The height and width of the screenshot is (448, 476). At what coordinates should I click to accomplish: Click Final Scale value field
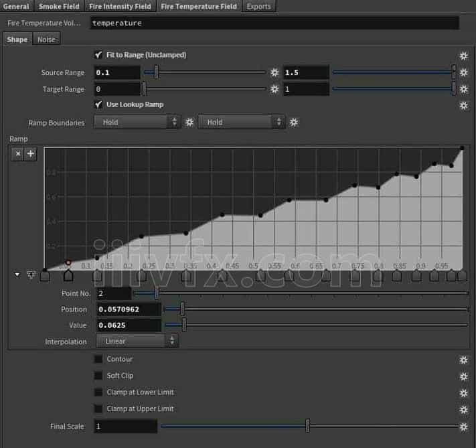[126, 426]
